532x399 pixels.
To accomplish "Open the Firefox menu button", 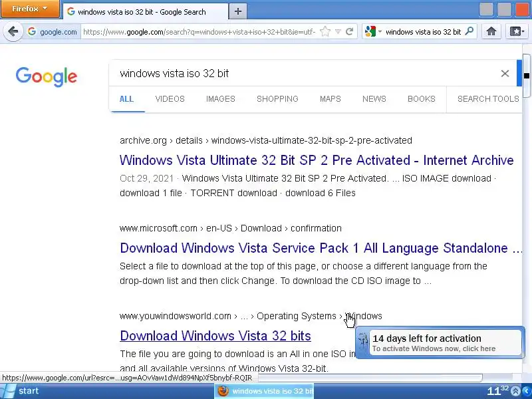I will tap(29, 9).
